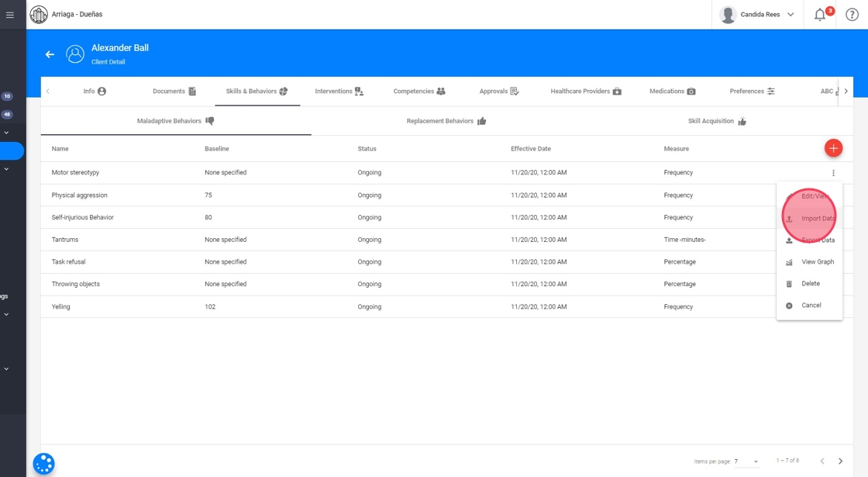Click the Arriaga - Dueñas organization logo
This screenshot has width=868, height=477.
39,15
